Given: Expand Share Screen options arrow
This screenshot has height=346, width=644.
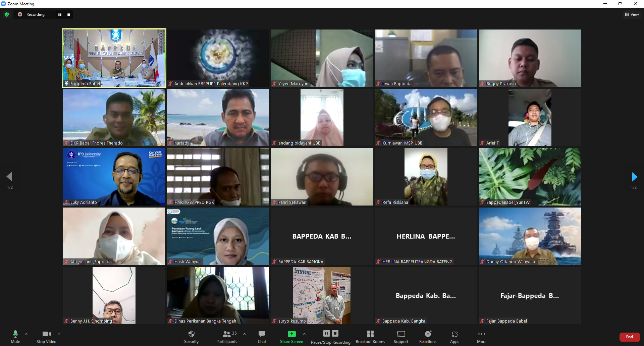Looking at the screenshot, I should (304, 334).
